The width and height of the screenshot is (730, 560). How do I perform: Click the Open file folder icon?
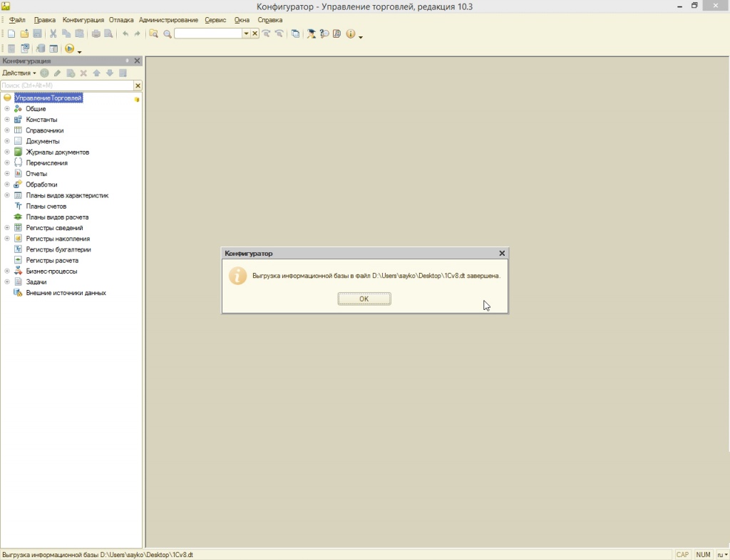pyautogui.click(x=24, y=33)
